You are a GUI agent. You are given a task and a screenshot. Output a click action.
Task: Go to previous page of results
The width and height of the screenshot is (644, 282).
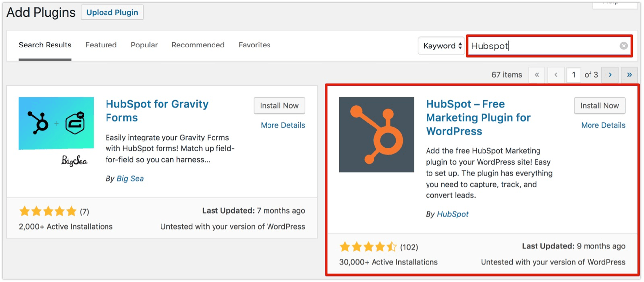(556, 75)
